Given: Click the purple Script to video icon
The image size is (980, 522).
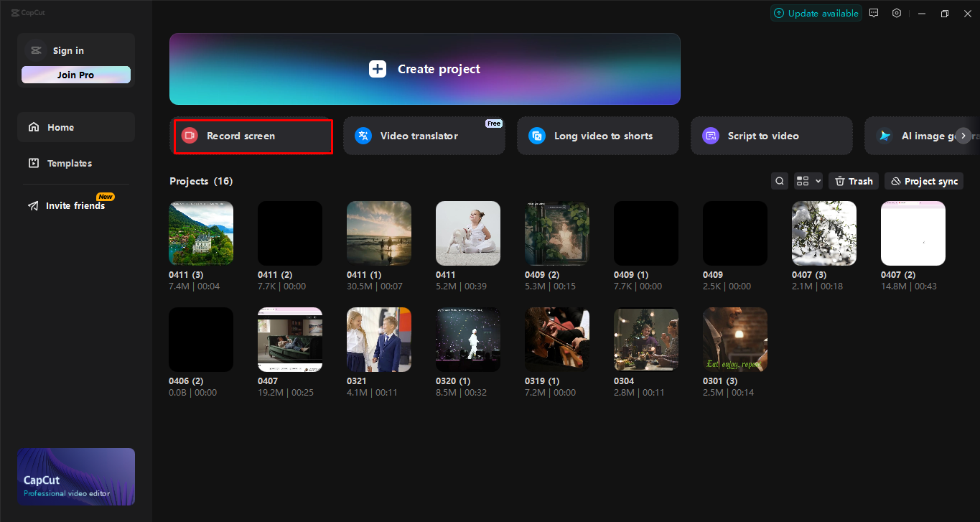Looking at the screenshot, I should click(711, 136).
